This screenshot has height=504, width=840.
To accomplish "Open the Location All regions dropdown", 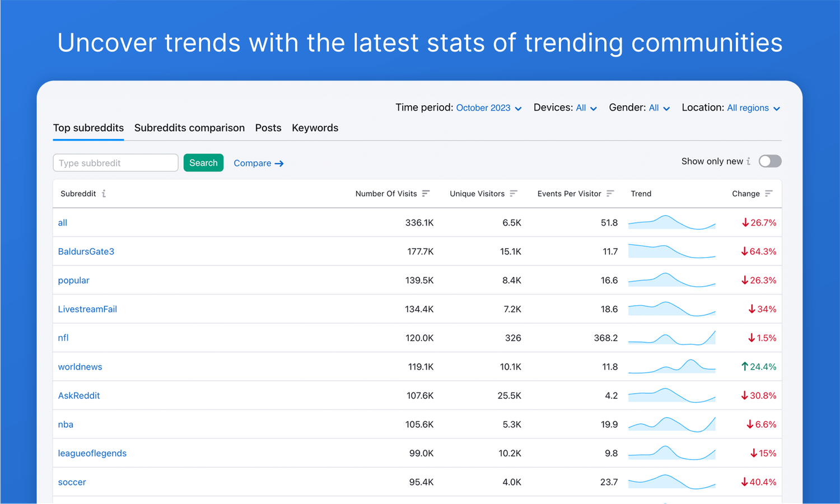I will (x=753, y=108).
